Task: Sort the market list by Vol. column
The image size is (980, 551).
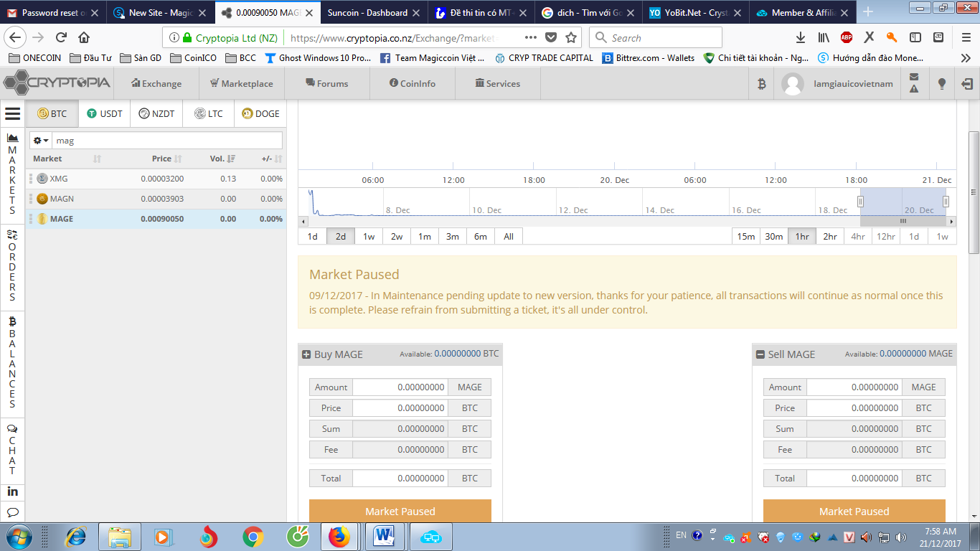Action: (222, 159)
